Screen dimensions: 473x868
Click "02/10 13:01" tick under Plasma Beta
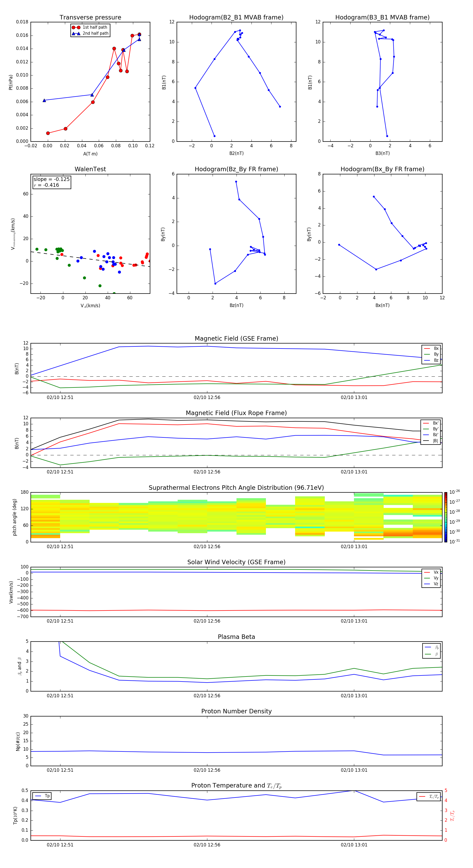point(354,696)
